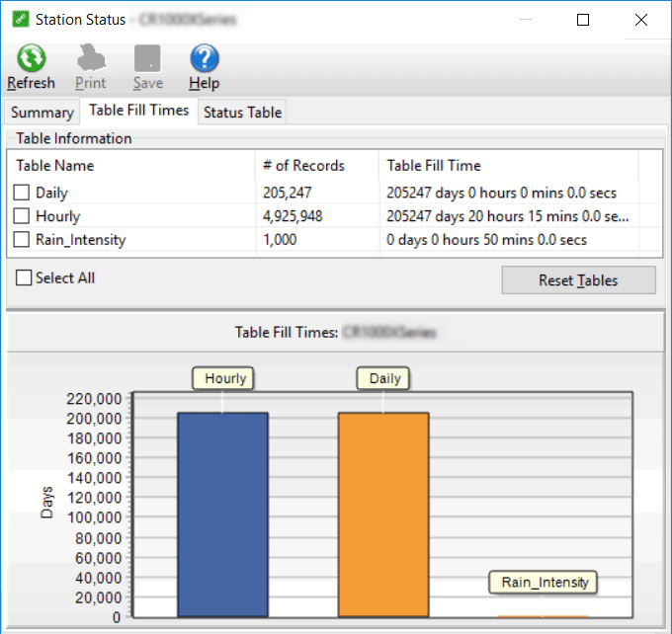Click the Days axis label
Image resolution: width=672 pixels, height=634 pixels.
coord(46,503)
